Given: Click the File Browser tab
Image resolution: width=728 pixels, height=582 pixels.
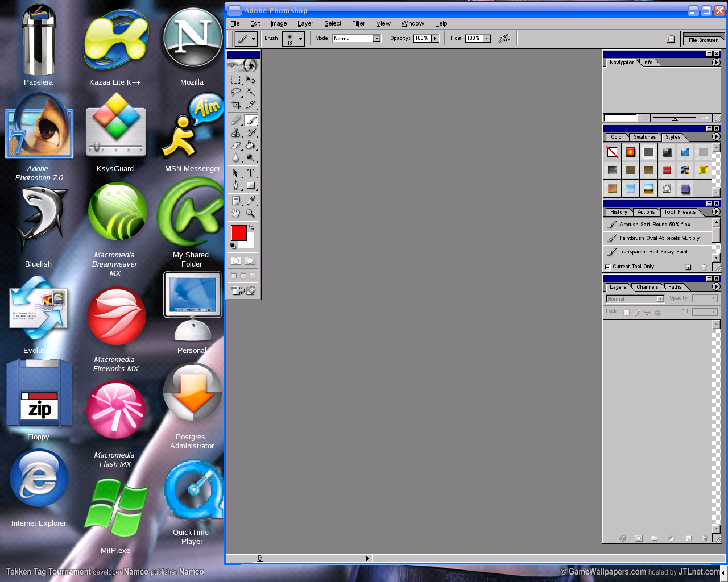Looking at the screenshot, I should pyautogui.click(x=703, y=40).
